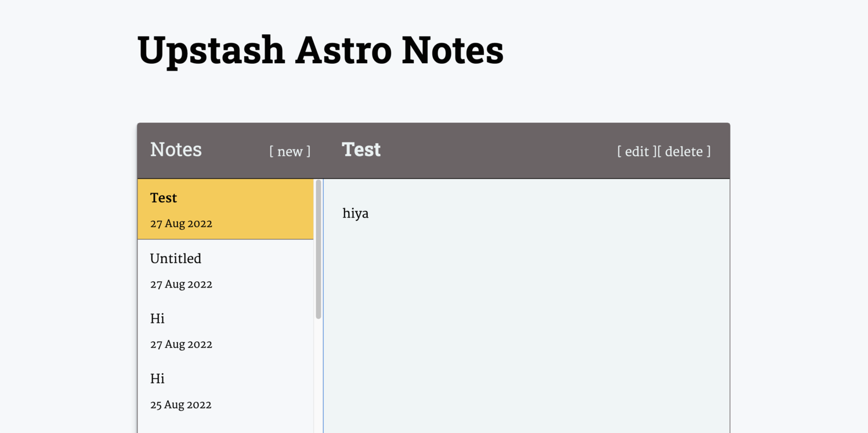Click the note body text reading hiya
The height and width of the screenshot is (433, 868).
(x=355, y=213)
